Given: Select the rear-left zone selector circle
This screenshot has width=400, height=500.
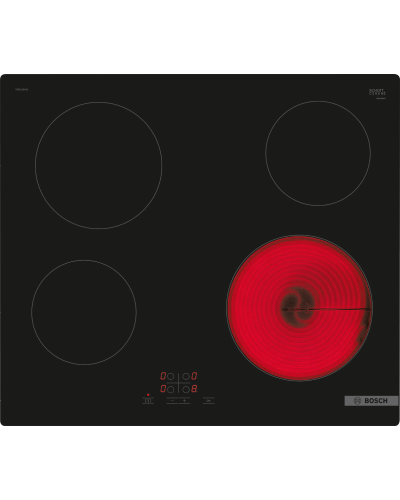Looking at the screenshot, I should pyautogui.click(x=170, y=376).
